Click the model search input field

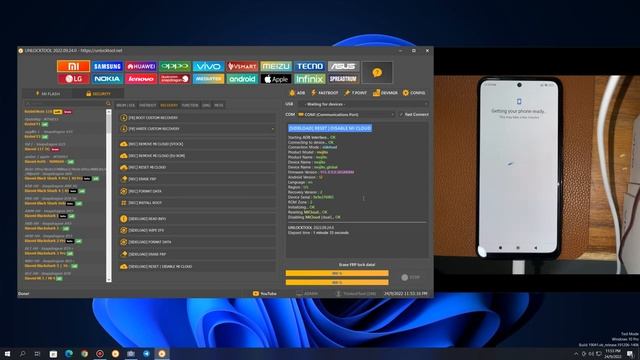[x=64, y=104]
